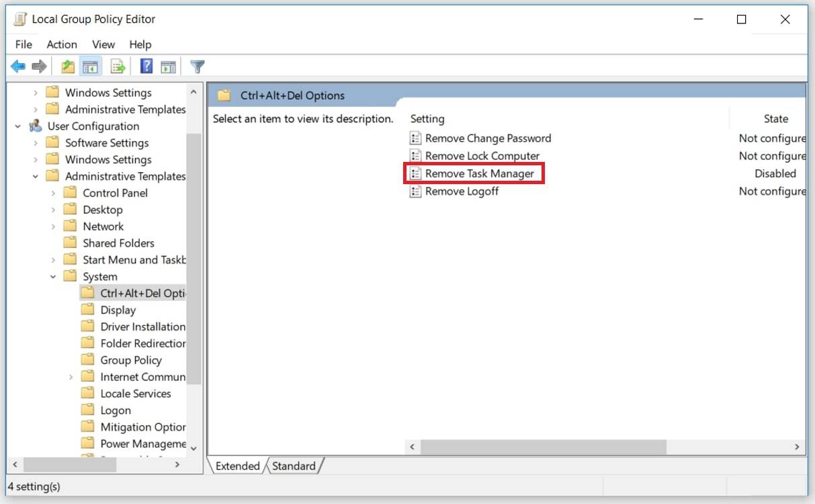
Task: Select the Logon folder in the tree
Action: [x=116, y=410]
